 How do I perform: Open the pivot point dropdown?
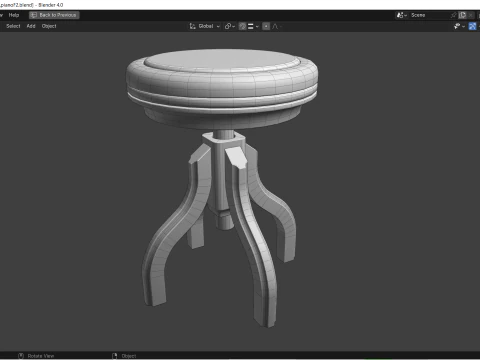230,26
